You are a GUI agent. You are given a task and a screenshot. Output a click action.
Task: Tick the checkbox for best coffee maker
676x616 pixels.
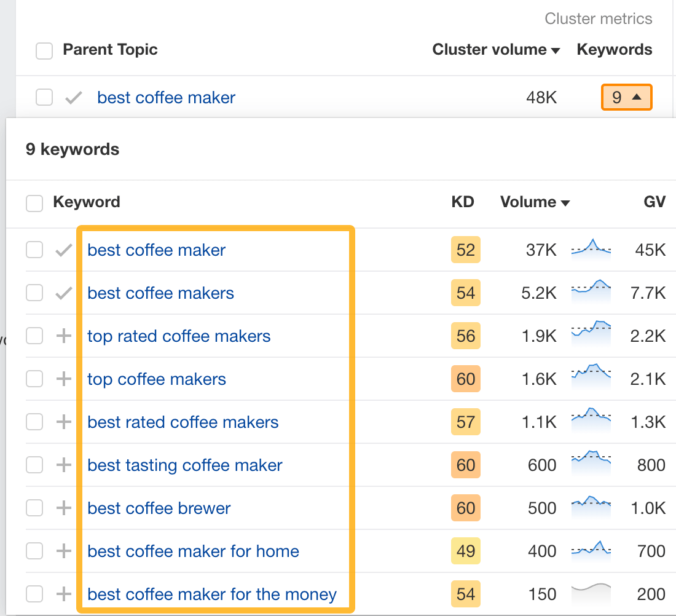[34, 250]
